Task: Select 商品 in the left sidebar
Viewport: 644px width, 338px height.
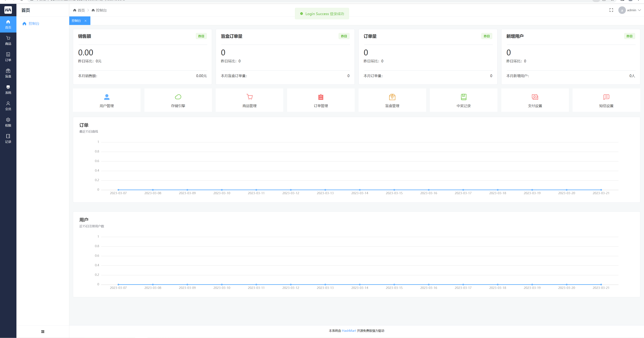Action: pyautogui.click(x=8, y=41)
